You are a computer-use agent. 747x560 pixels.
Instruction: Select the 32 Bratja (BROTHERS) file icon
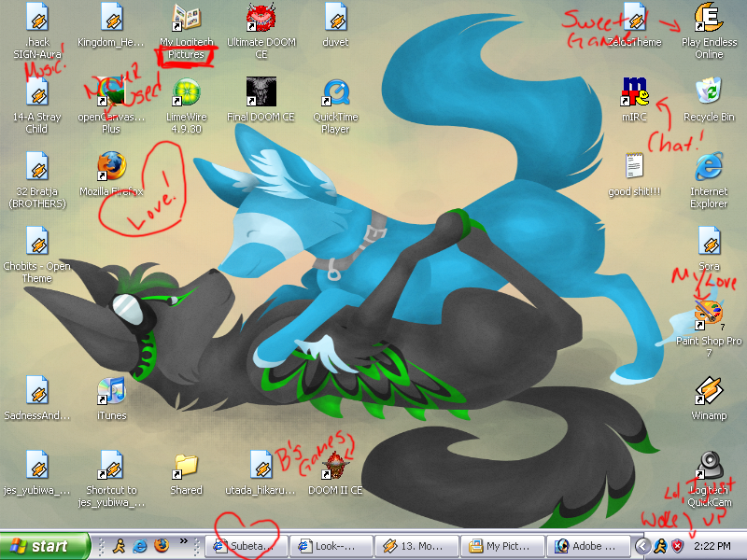coord(37,167)
